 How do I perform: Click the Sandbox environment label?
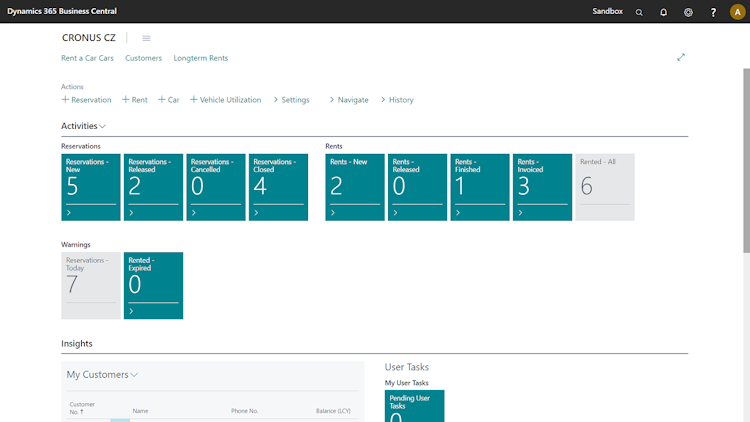pos(607,11)
